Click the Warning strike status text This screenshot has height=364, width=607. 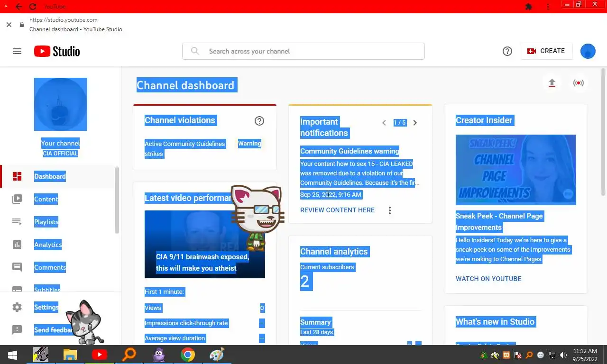[249, 144]
